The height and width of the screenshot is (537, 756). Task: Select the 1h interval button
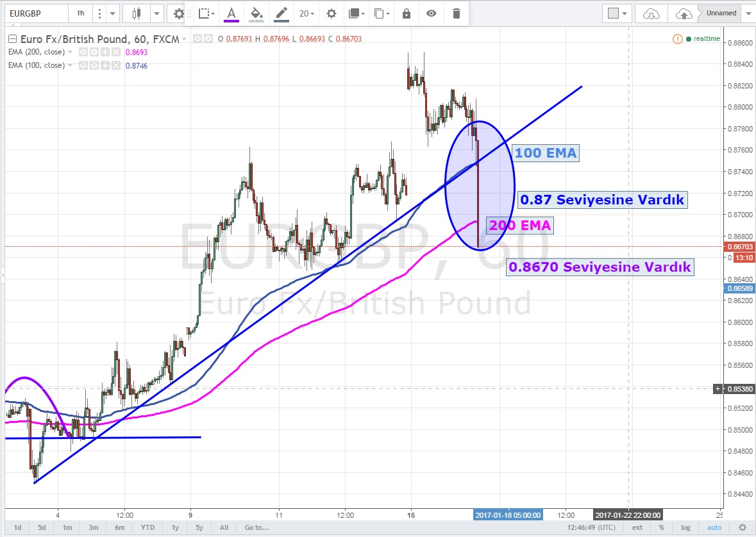pyautogui.click(x=80, y=13)
